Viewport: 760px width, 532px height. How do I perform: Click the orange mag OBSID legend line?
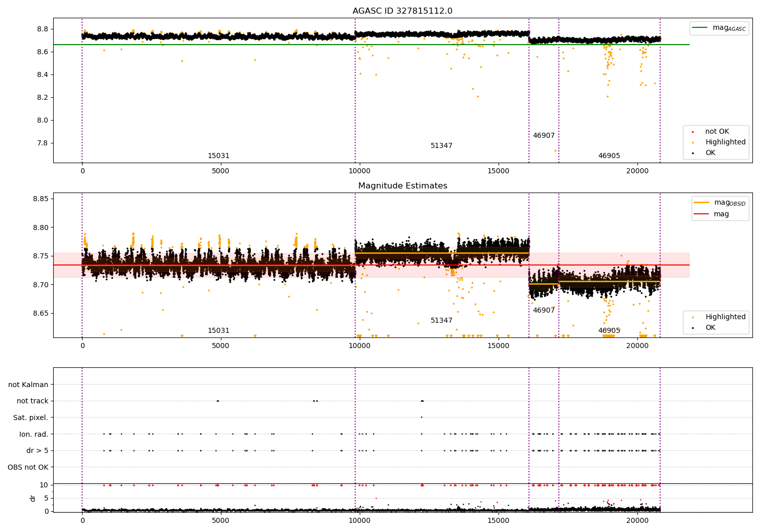[x=702, y=203]
